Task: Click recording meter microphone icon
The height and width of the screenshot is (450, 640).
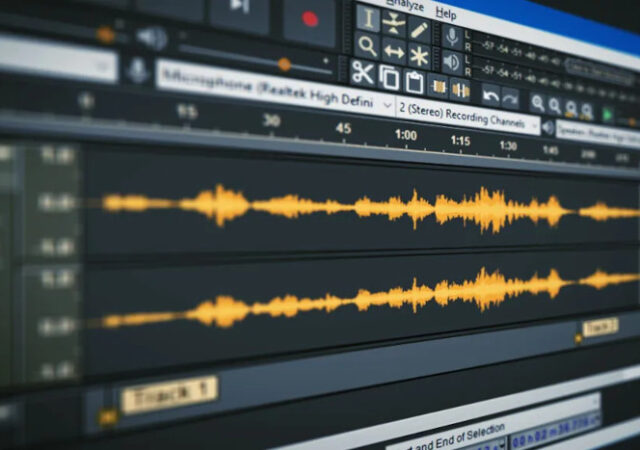Action: pos(452,38)
